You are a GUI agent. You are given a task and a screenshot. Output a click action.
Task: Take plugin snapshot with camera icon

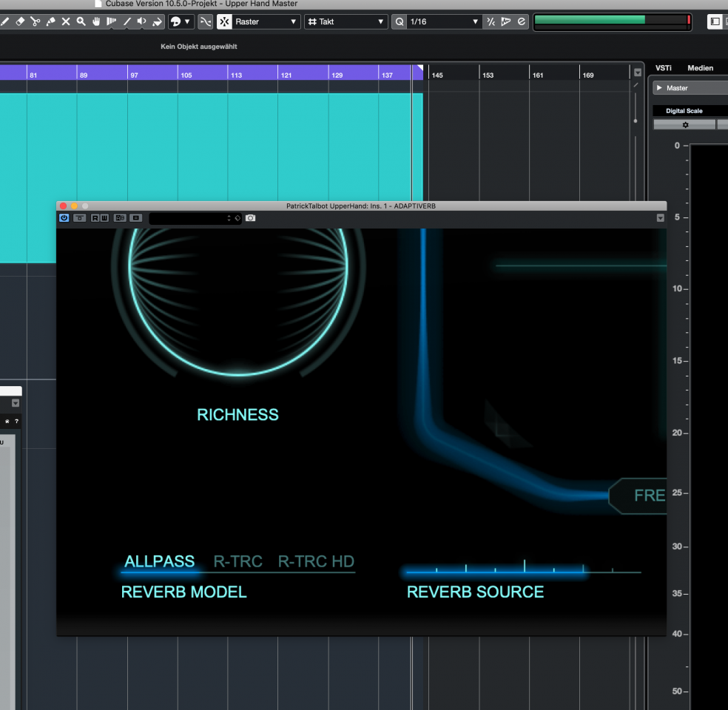click(250, 217)
